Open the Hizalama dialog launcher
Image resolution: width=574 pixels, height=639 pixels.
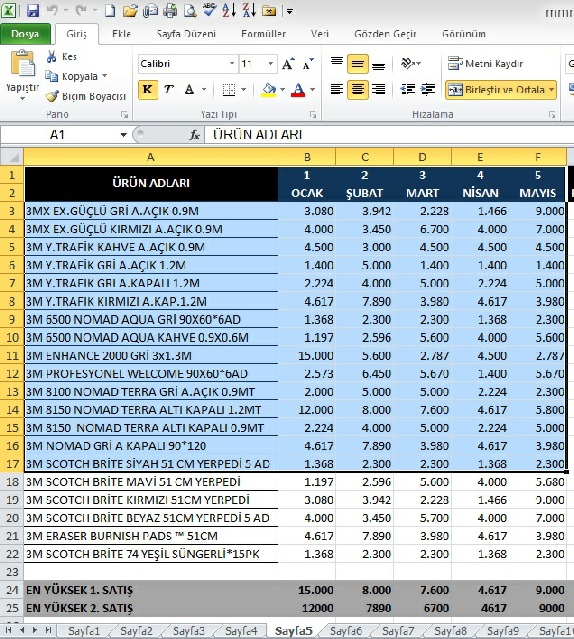point(552,115)
